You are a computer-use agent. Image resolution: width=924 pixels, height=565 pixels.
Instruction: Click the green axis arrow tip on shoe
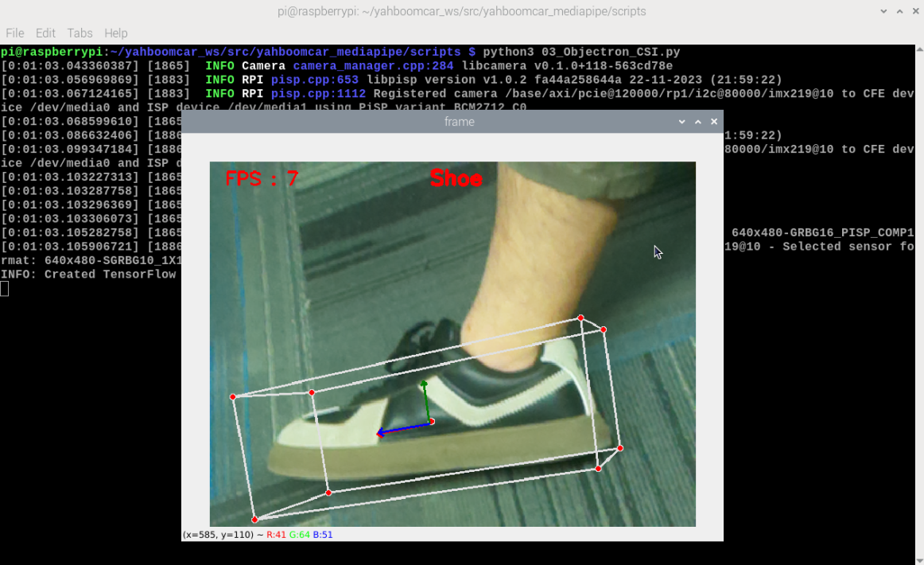point(424,384)
